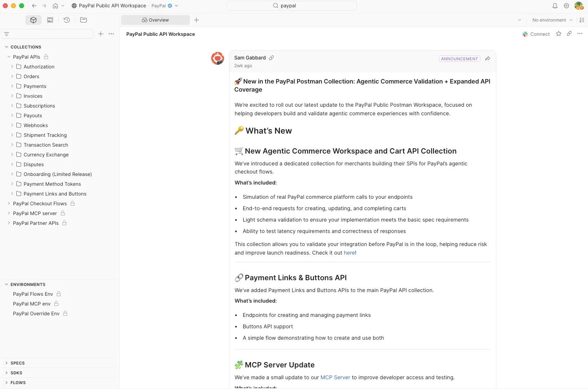This screenshot has width=588, height=389.
Task: Open a new tab with plus
Action: (x=196, y=20)
